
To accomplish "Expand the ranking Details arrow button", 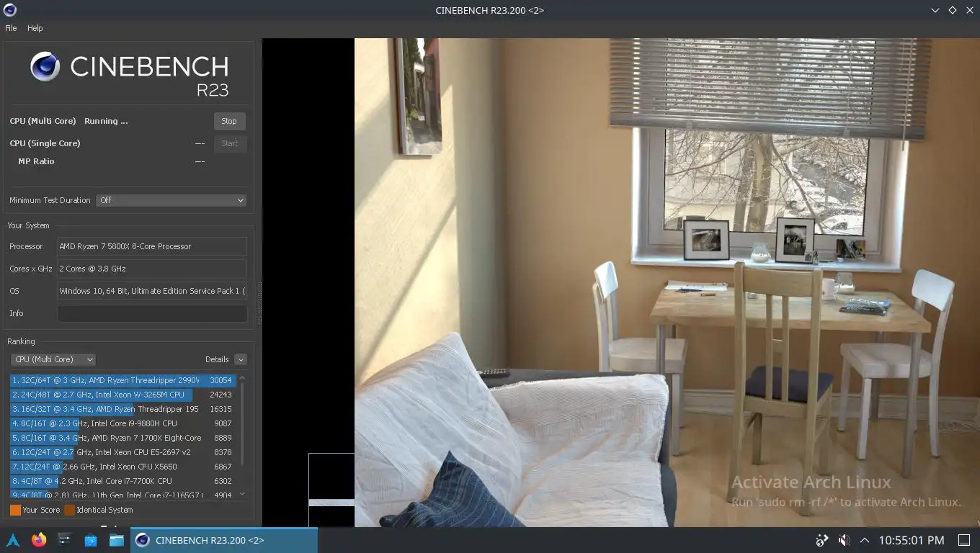I will coord(241,359).
